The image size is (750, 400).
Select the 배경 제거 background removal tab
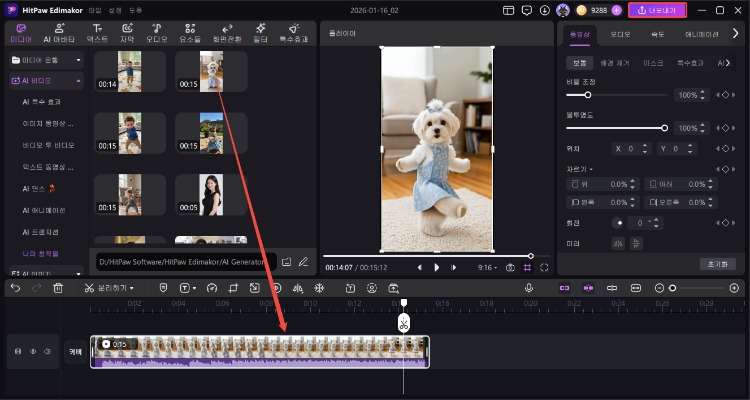[614, 63]
